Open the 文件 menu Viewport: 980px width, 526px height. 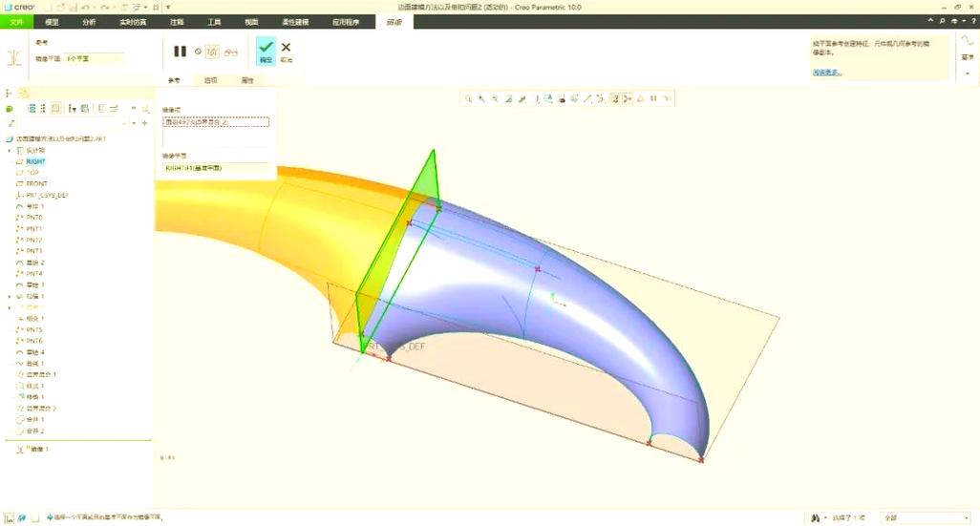coord(16,21)
